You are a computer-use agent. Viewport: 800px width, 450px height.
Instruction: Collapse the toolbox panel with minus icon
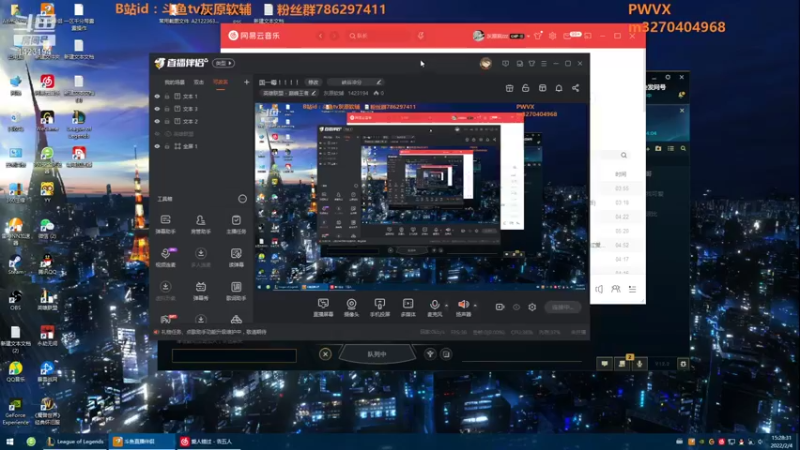tap(242, 199)
